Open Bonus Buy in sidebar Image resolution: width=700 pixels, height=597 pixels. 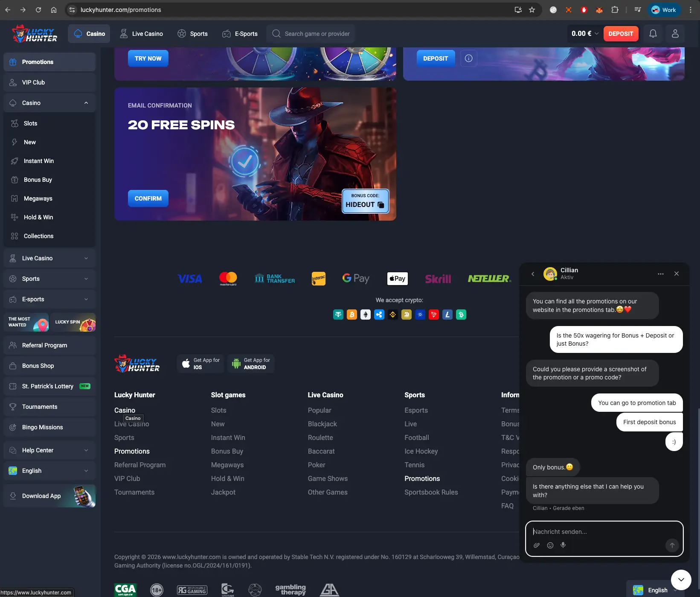49,180
